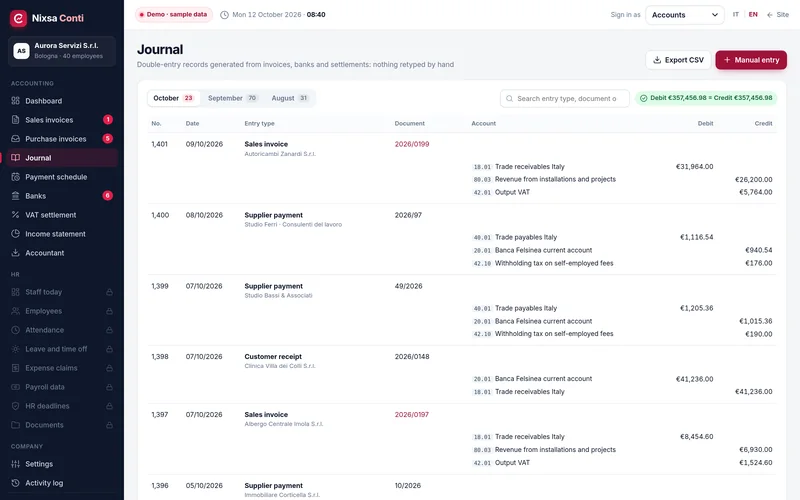Click the €41,236.00 credit amount
800x500 pixels.
point(754,392)
